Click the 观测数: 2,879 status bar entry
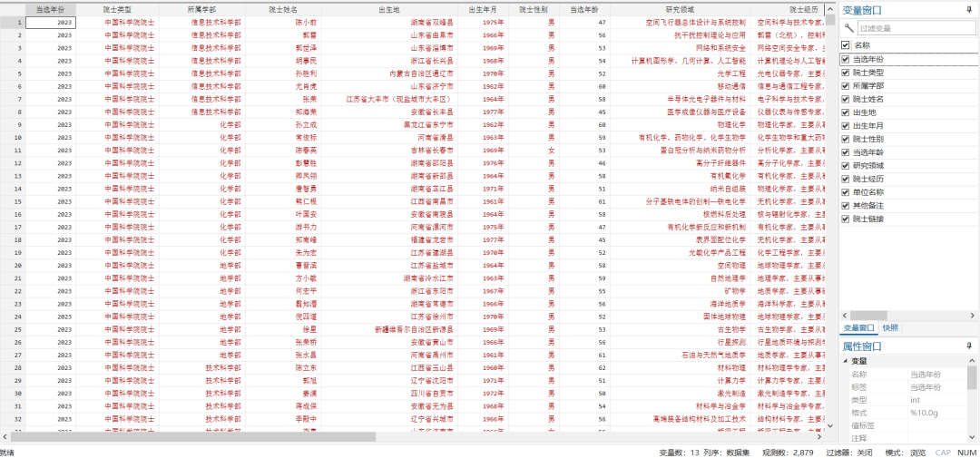 [788, 452]
